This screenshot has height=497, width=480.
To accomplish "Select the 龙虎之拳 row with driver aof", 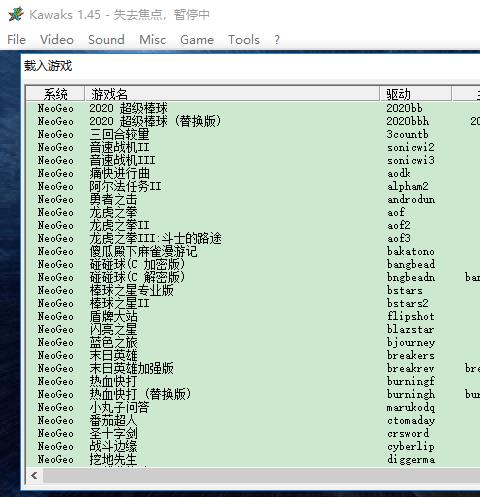I will [x=253, y=212].
